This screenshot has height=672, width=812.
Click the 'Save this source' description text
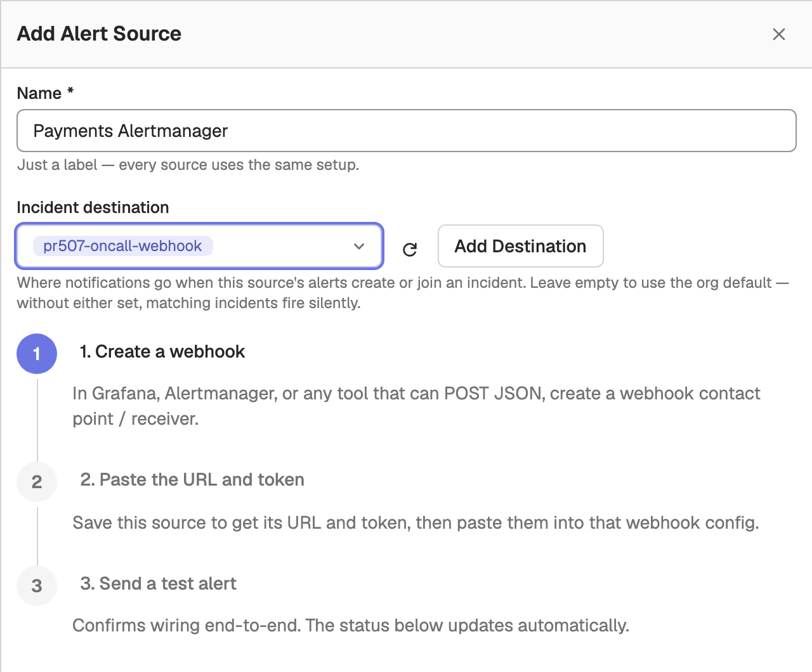click(416, 523)
